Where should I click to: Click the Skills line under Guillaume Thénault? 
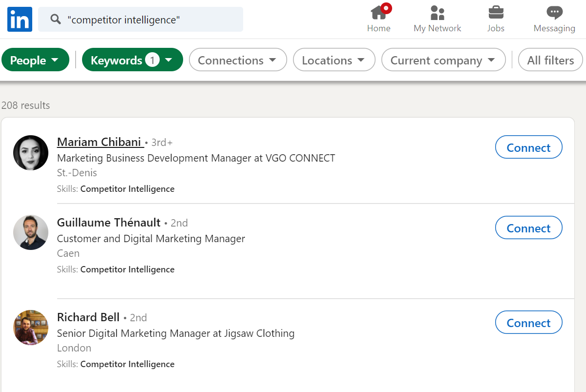click(116, 269)
